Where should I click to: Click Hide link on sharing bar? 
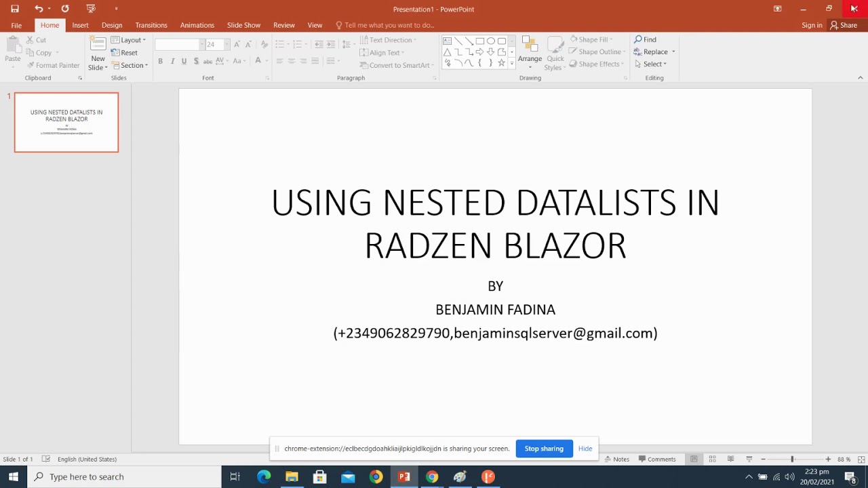585,449
